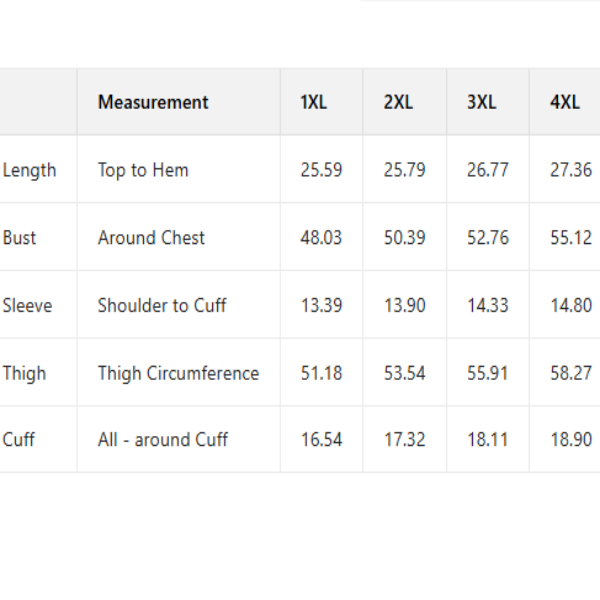Select the Thigh Circumference cell
Viewport: 600px width, 600px height.
pyautogui.click(x=178, y=373)
